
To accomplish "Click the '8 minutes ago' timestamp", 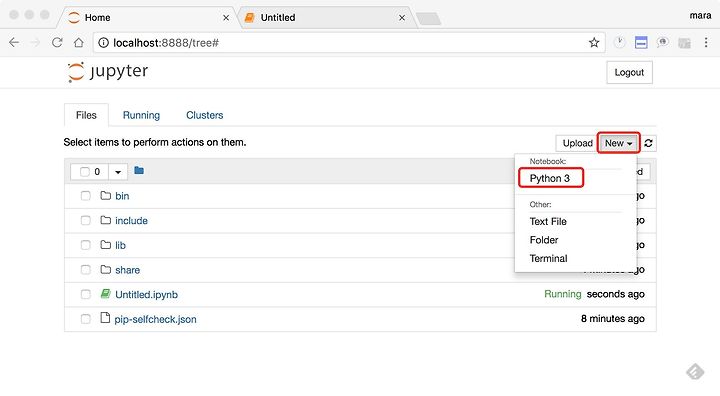I will click(x=613, y=318).
